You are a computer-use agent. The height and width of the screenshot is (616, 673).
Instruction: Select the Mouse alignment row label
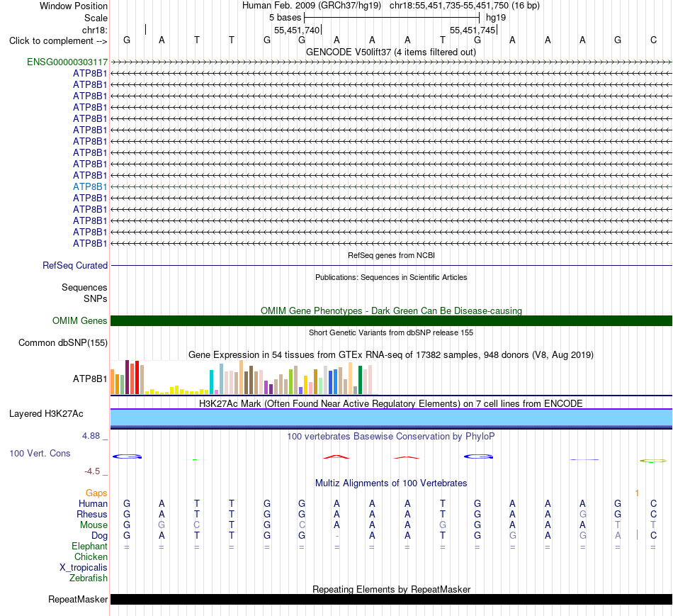pyautogui.click(x=94, y=525)
